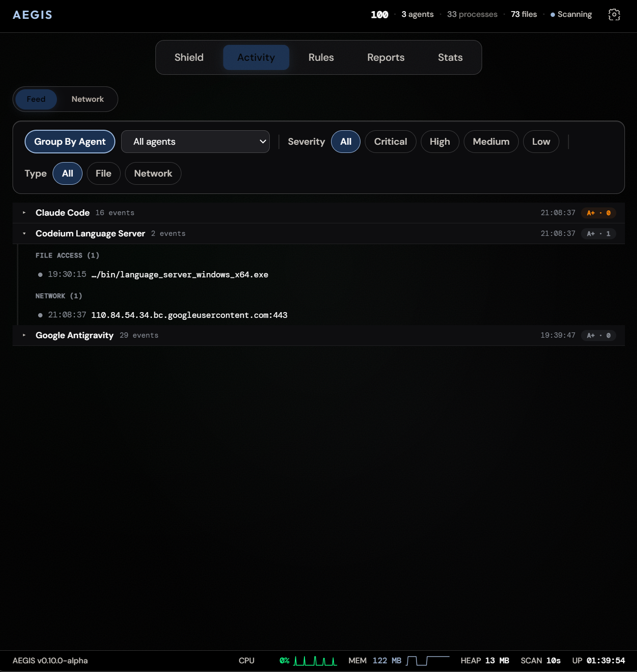
Task: Select the googleusercontent.com network event
Action: [189, 315]
